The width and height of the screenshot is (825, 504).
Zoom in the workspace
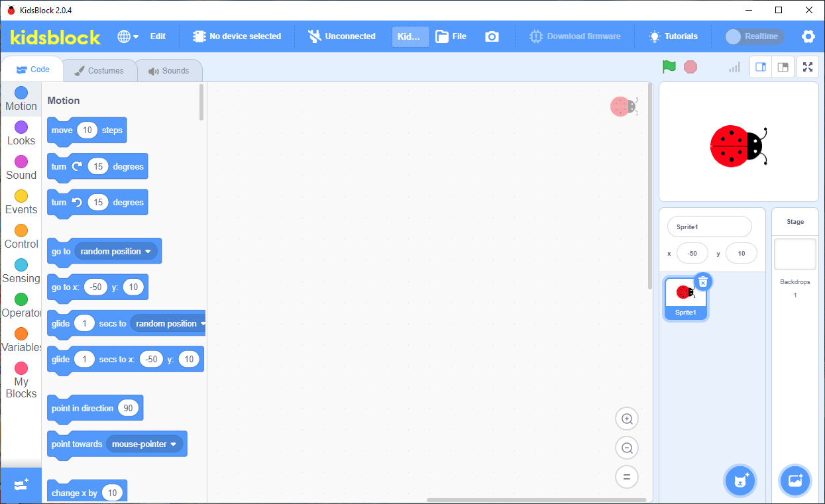coord(627,419)
